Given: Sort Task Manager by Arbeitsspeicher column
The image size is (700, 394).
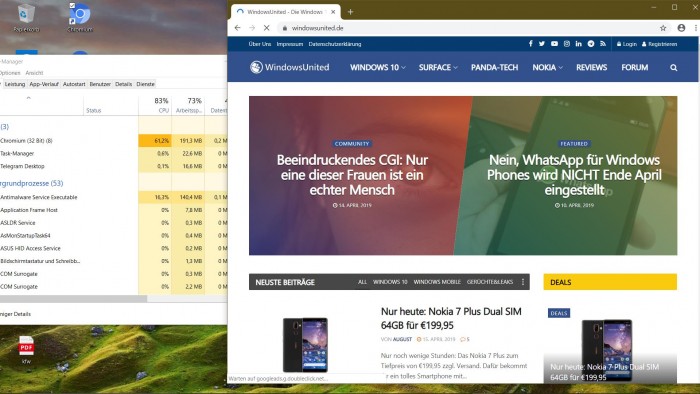Looking at the screenshot, I should 188,105.
